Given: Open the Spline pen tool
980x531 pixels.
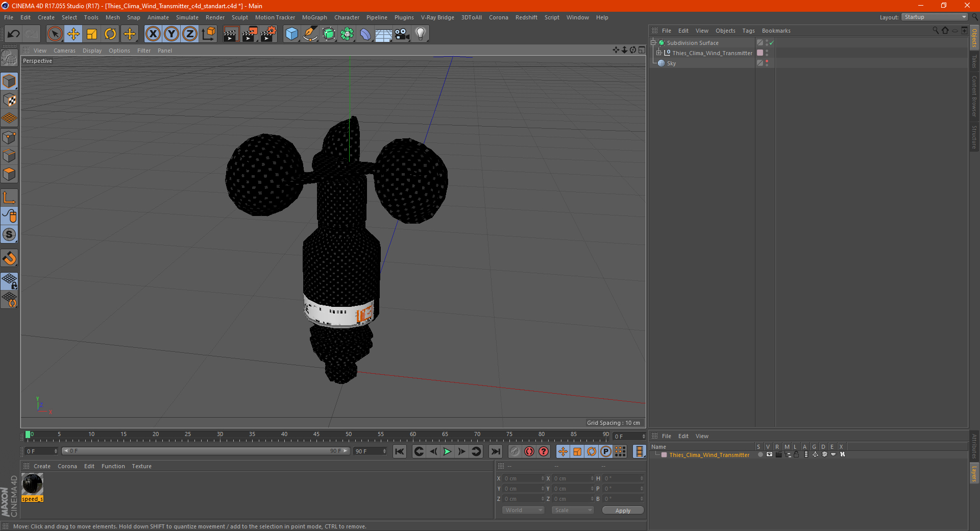Looking at the screenshot, I should click(310, 34).
